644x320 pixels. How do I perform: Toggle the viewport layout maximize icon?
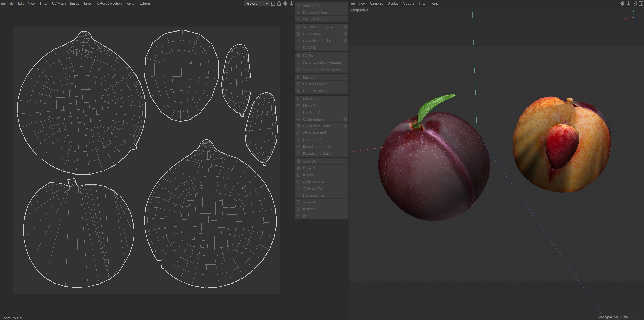[x=641, y=4]
